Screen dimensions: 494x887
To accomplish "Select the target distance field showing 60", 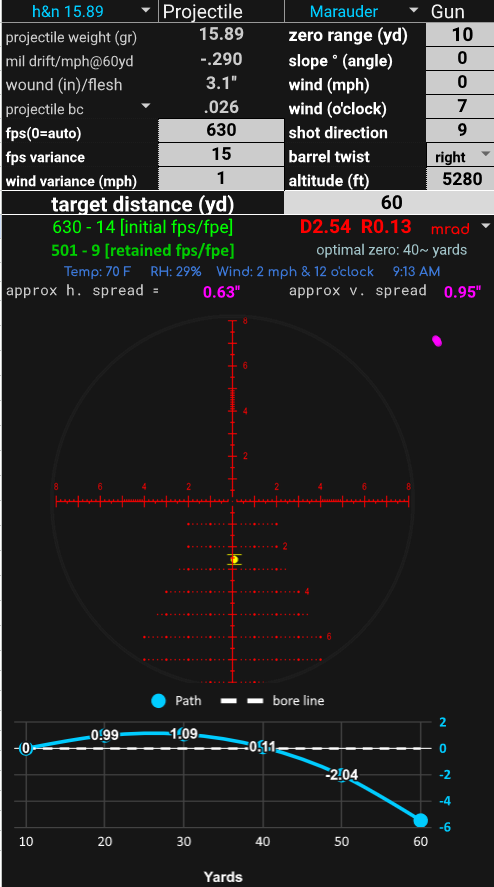I will pos(389,203).
